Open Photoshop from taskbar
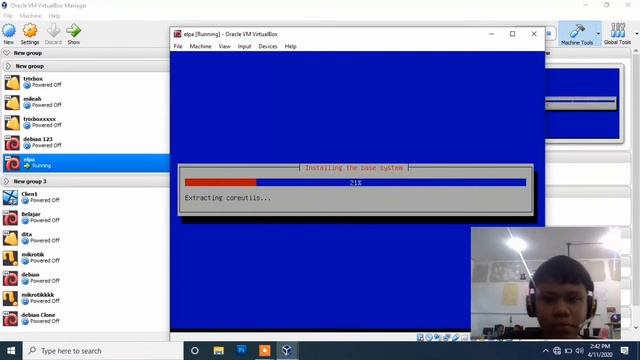Viewport: 640px width, 360px height. coord(241,351)
